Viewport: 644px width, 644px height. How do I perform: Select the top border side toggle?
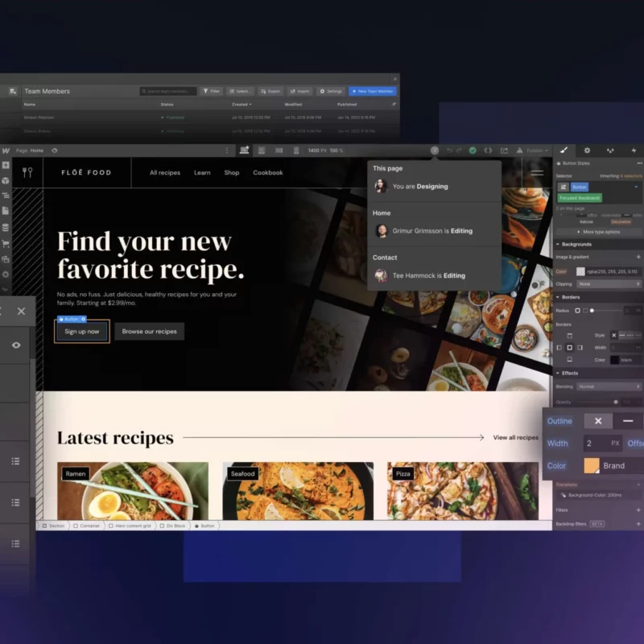pos(570,336)
